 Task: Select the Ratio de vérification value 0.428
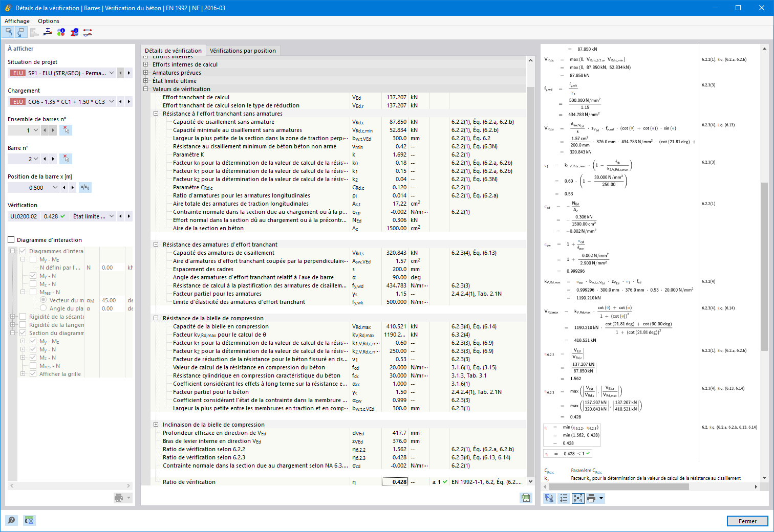[x=395, y=482]
